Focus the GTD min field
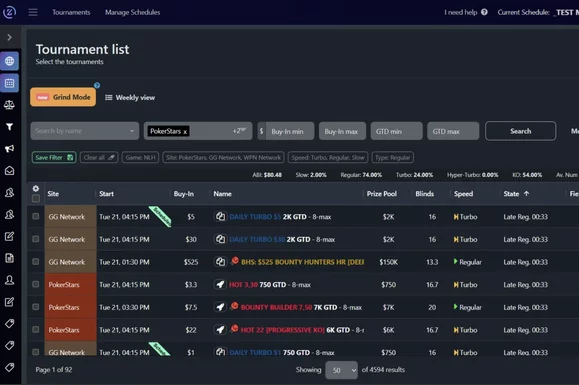The width and height of the screenshot is (579, 385). pyautogui.click(x=397, y=131)
